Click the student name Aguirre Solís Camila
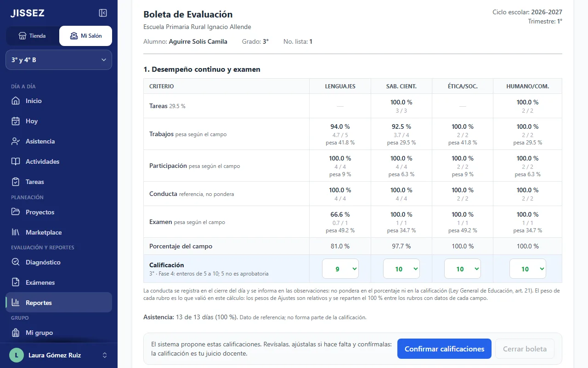Screen dimensions: 588x368 [x=198, y=41]
